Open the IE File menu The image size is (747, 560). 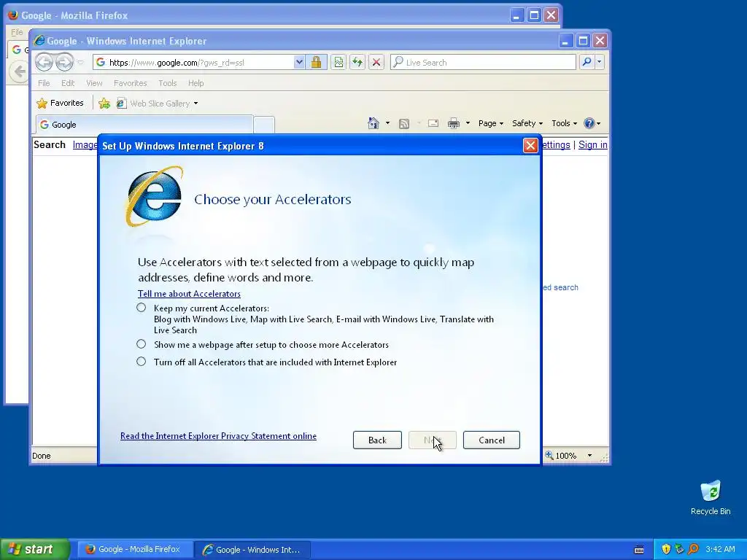point(44,83)
